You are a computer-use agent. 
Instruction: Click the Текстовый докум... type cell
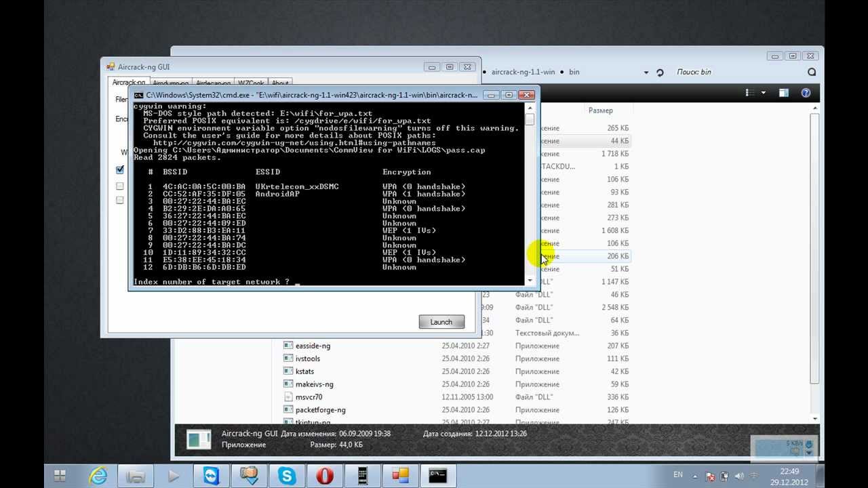547,333
